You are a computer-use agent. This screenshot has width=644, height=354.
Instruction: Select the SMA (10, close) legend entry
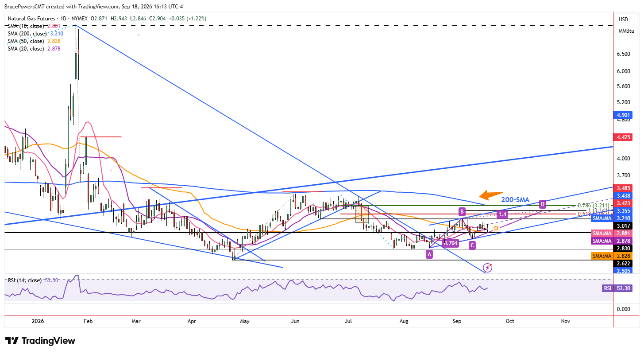click(34, 26)
